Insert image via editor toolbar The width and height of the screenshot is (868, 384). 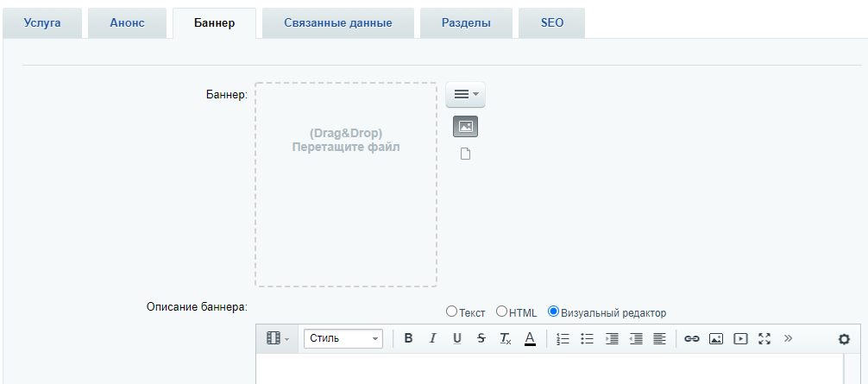tap(716, 338)
